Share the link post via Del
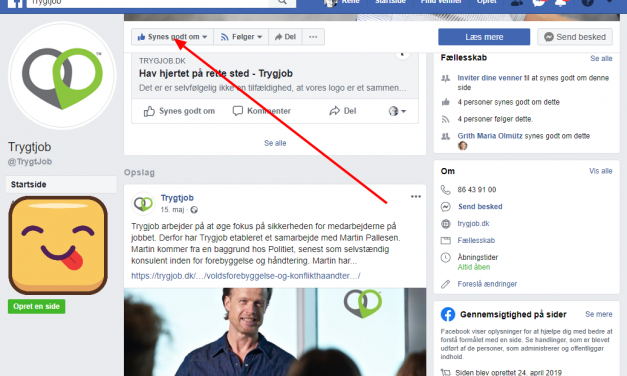 click(x=343, y=111)
